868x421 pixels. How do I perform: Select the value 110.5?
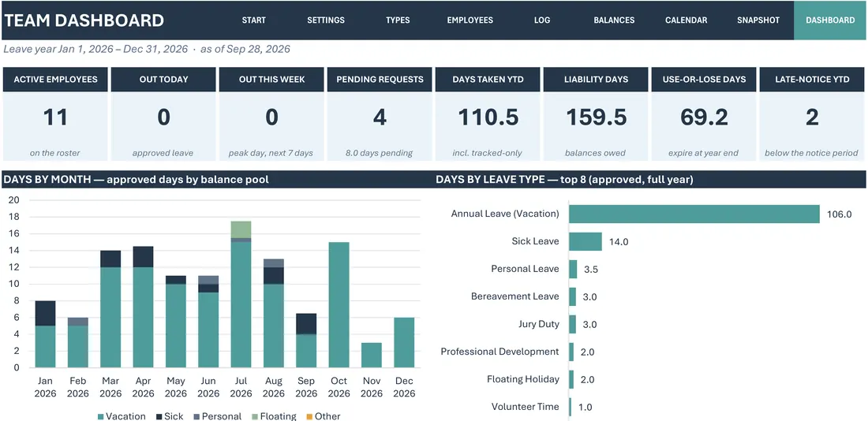coord(488,117)
